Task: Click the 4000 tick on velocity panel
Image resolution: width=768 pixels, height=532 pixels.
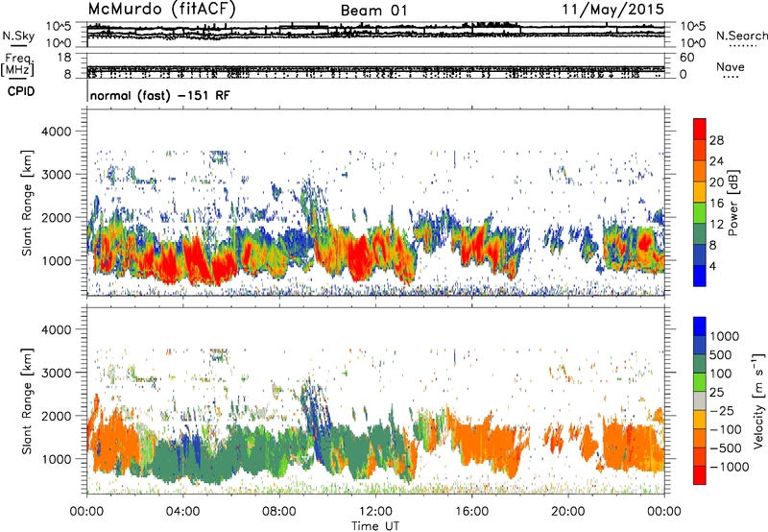Action: pyautogui.click(x=57, y=329)
